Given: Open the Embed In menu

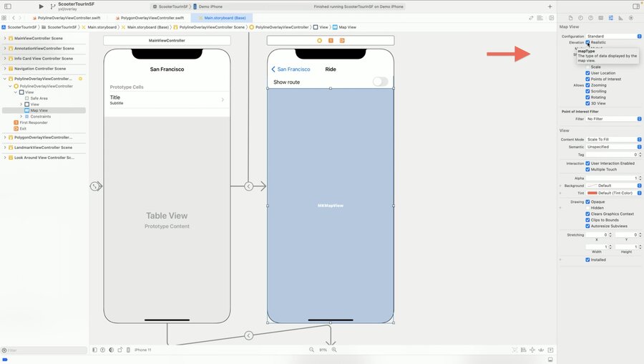Looking at the screenshot, I should tap(550, 350).
